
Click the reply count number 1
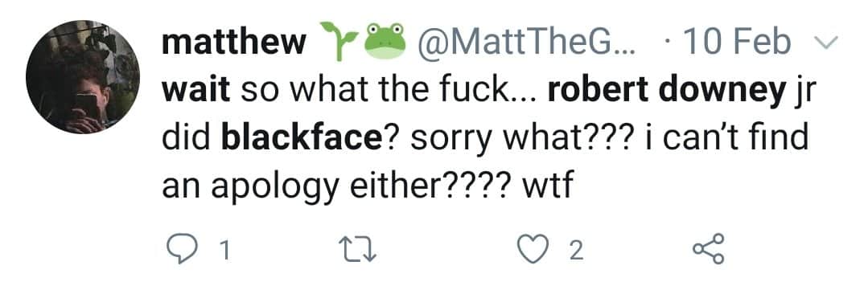[224, 251]
